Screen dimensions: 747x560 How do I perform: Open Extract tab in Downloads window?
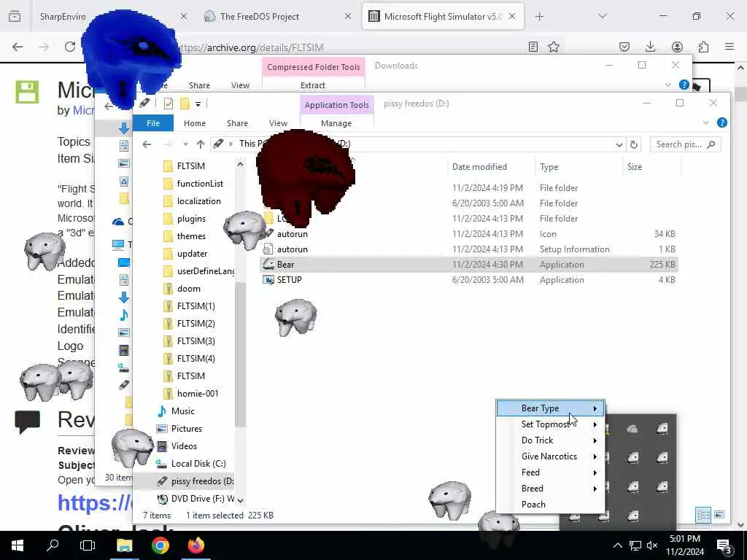coord(313,85)
